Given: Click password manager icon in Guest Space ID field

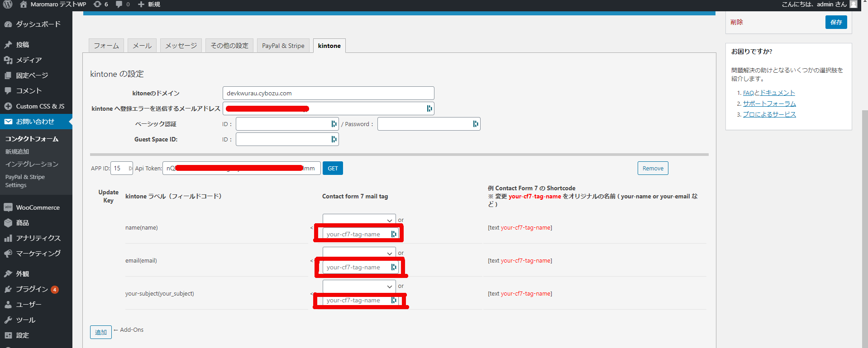Looking at the screenshot, I should point(334,139).
